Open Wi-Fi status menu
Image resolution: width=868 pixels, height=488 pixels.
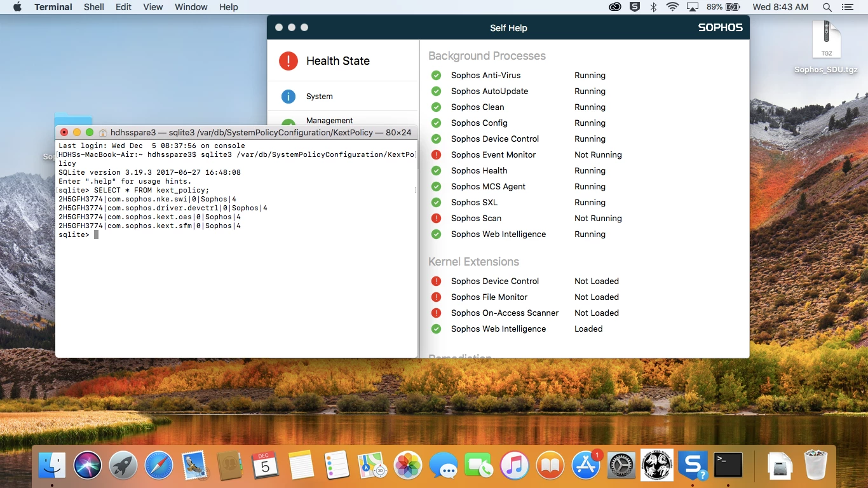(672, 7)
